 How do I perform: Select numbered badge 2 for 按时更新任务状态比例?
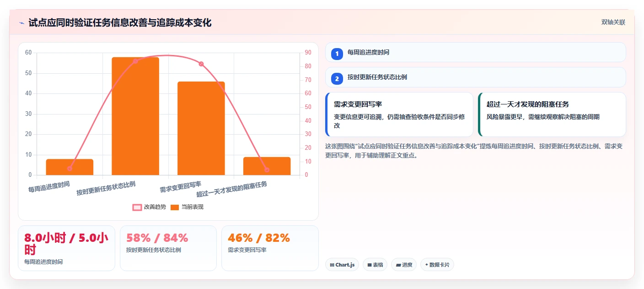pos(337,78)
